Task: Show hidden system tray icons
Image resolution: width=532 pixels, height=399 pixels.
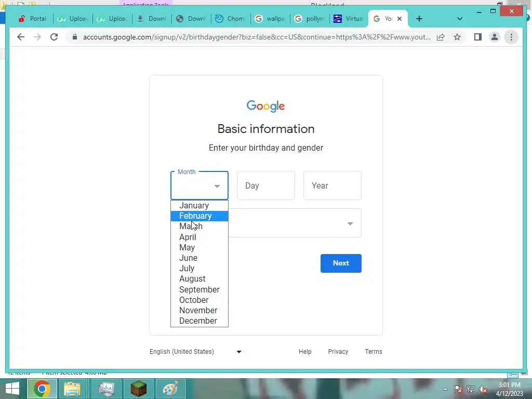Action: pyautogui.click(x=445, y=390)
